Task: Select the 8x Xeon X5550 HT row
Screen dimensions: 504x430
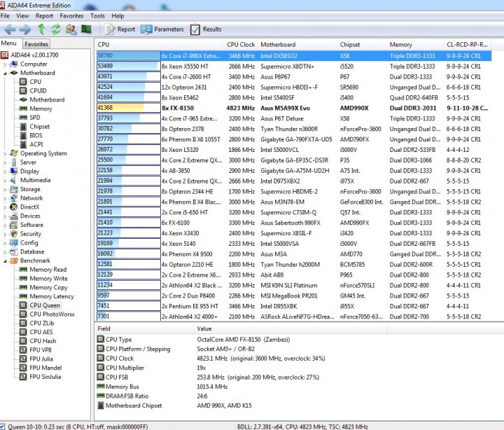Action: pos(294,67)
